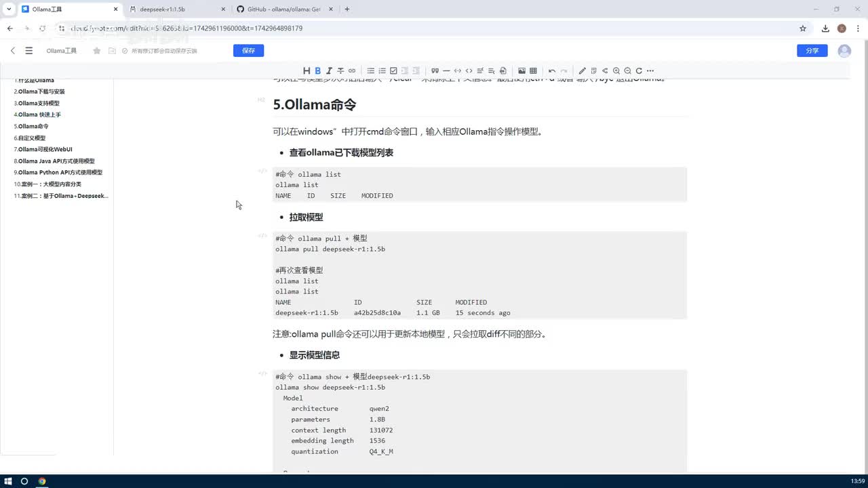Viewport: 868px width, 488px height.
Task: Click code line ollama pull deepseek-r1:1.5b
Action: (330, 249)
